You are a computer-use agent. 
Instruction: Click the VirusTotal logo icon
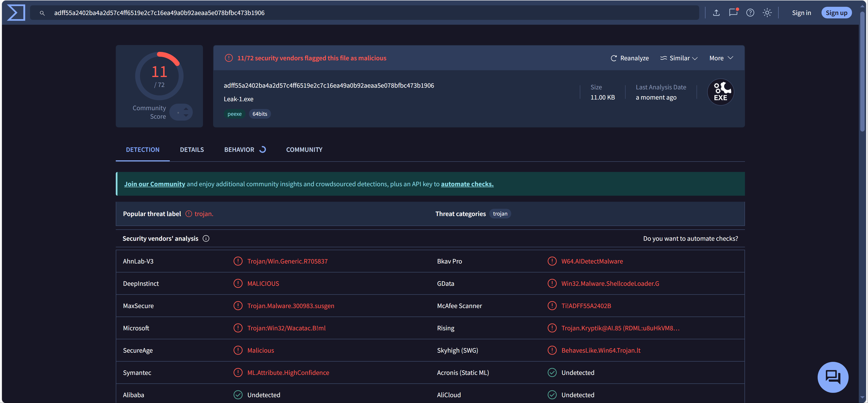(16, 12)
